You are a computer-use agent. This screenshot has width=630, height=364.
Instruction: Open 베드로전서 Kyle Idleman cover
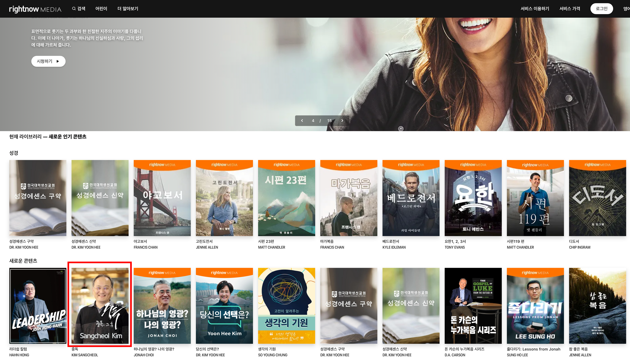click(x=411, y=198)
